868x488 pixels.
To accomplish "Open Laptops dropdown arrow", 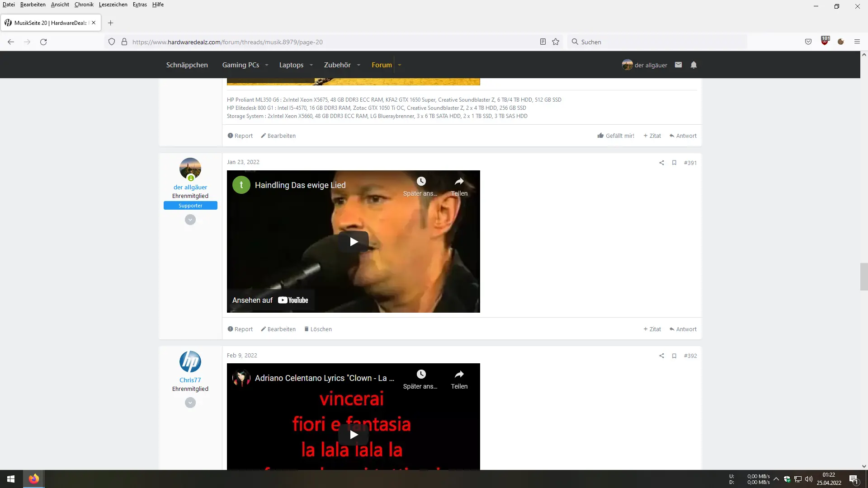I will pyautogui.click(x=311, y=65).
